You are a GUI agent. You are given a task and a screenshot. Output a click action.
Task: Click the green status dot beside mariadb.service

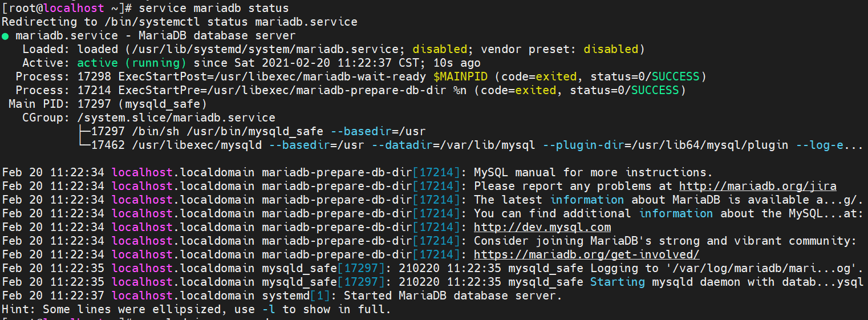pyautogui.click(x=5, y=36)
